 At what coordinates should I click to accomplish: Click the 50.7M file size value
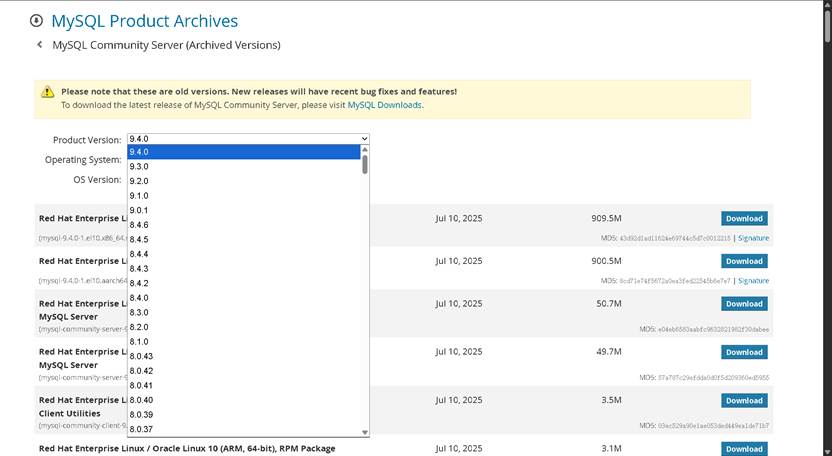tap(609, 304)
